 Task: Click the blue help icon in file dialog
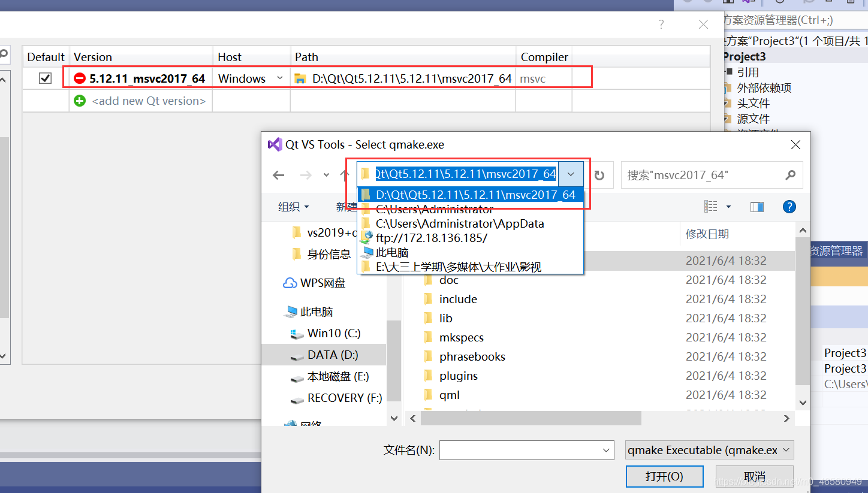pyautogui.click(x=789, y=207)
